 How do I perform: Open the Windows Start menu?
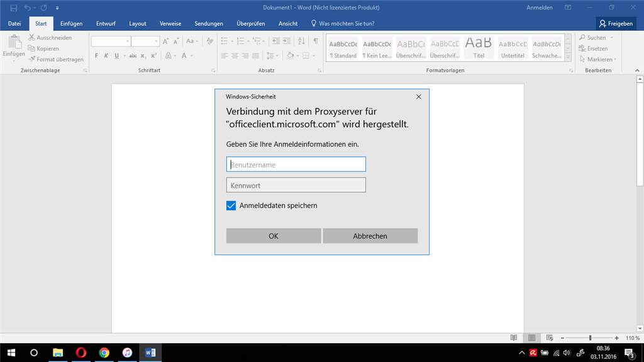[11, 353]
